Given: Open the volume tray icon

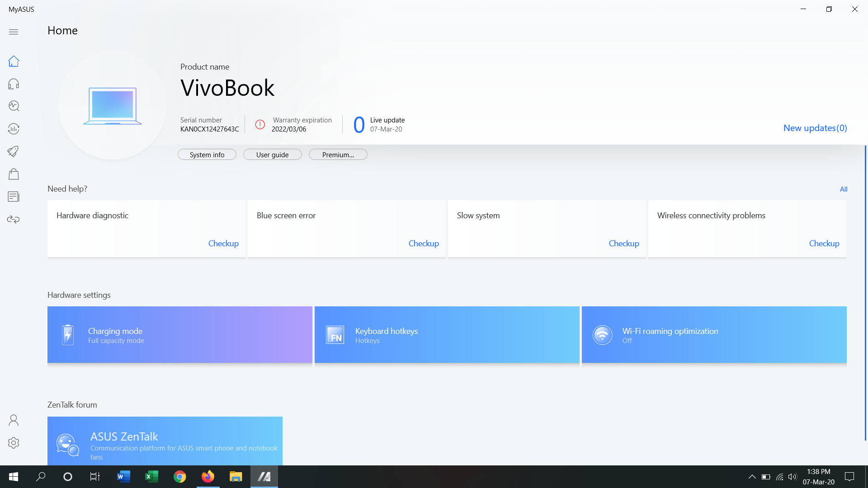Looking at the screenshot, I should (x=793, y=477).
